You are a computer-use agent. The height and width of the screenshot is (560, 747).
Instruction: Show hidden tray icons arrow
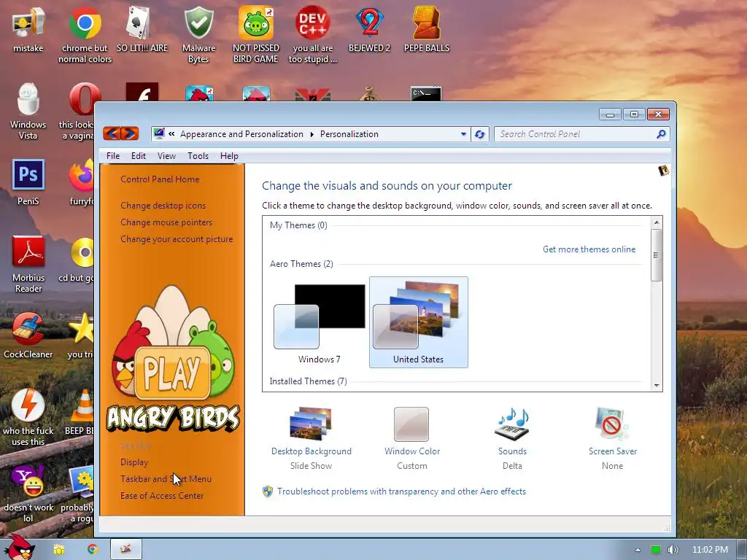[x=638, y=550]
